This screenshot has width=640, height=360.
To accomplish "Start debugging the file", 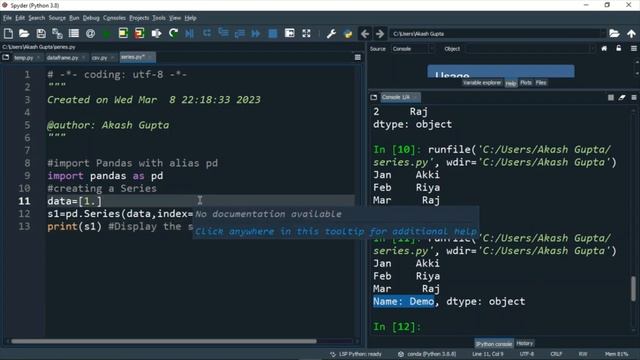I will (190, 33).
